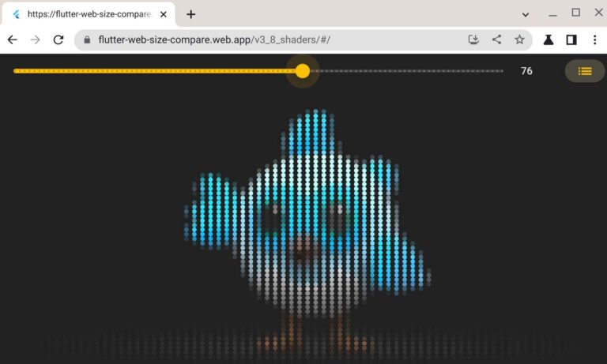Minimize the browser window
Image resolution: width=607 pixels, height=364 pixels.
[x=552, y=14]
